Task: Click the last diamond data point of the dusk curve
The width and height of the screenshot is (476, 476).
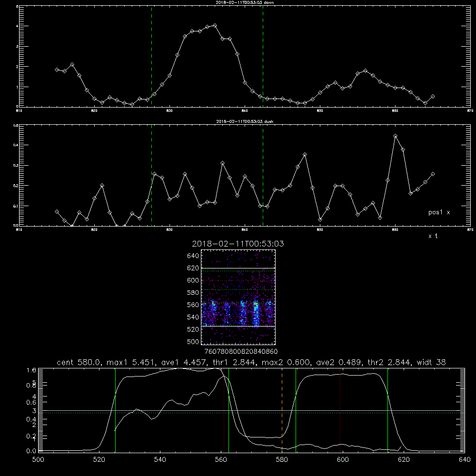Action: pos(433,174)
